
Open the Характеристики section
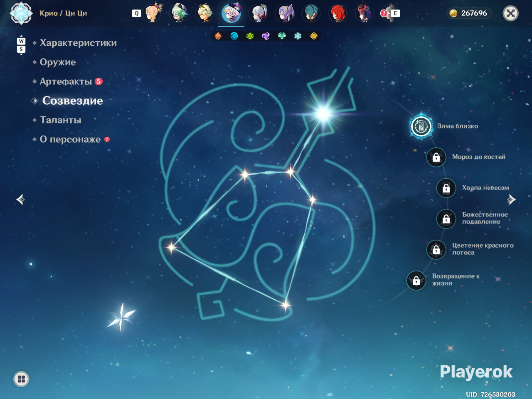point(78,43)
